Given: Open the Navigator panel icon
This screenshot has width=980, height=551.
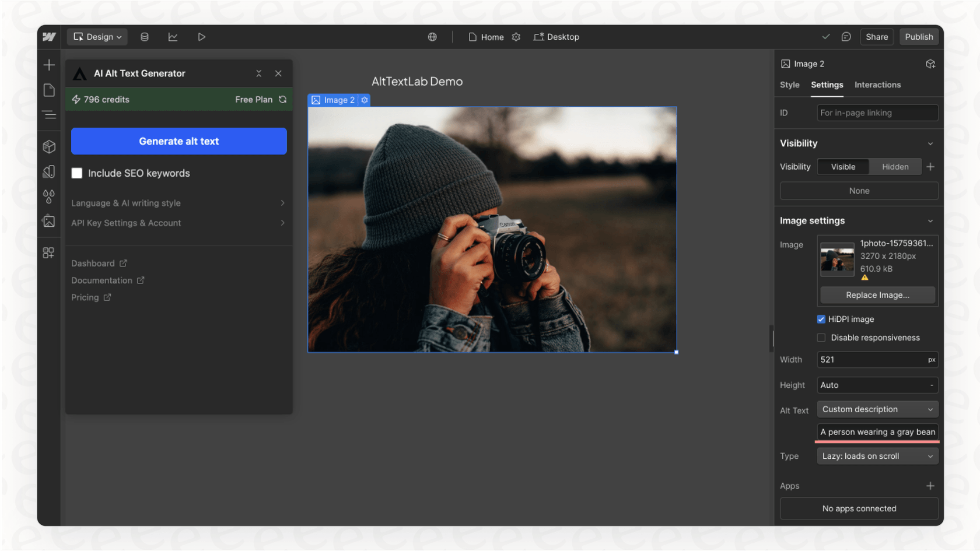Looking at the screenshot, I should coord(49,115).
